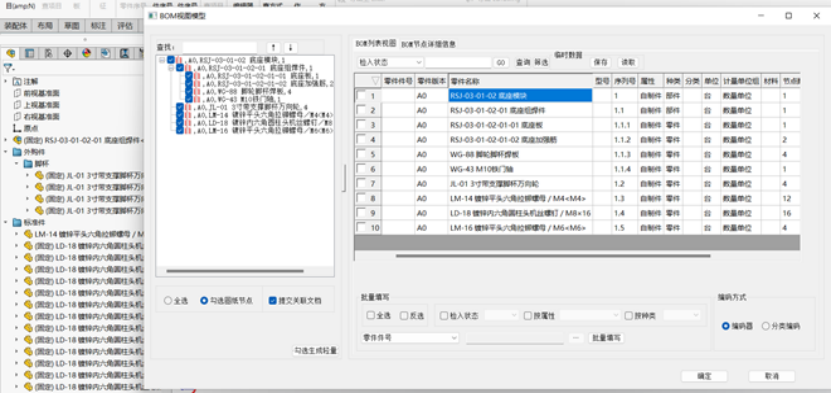Viewport: 831px width, 394px height.
Task: Click the 查询 button
Action: [523, 63]
